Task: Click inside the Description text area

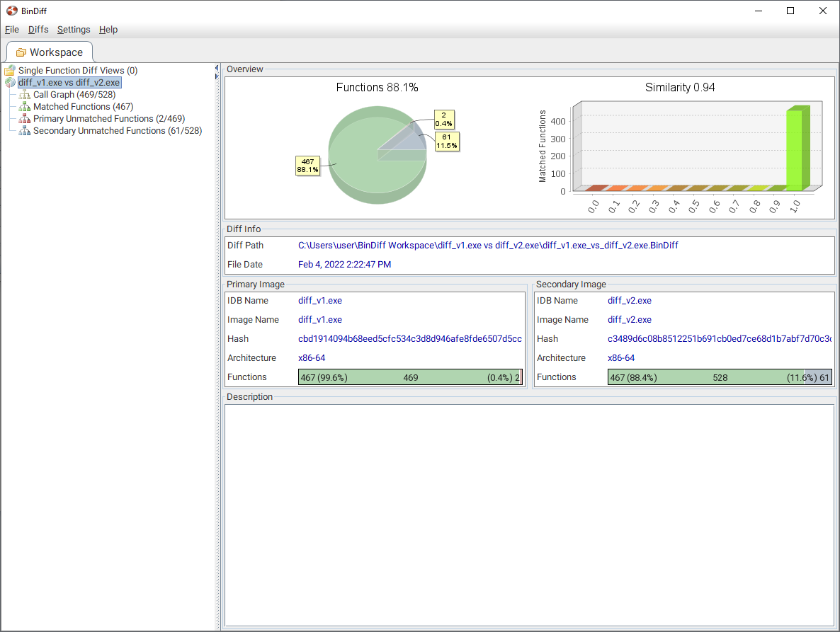Action: coord(529,515)
